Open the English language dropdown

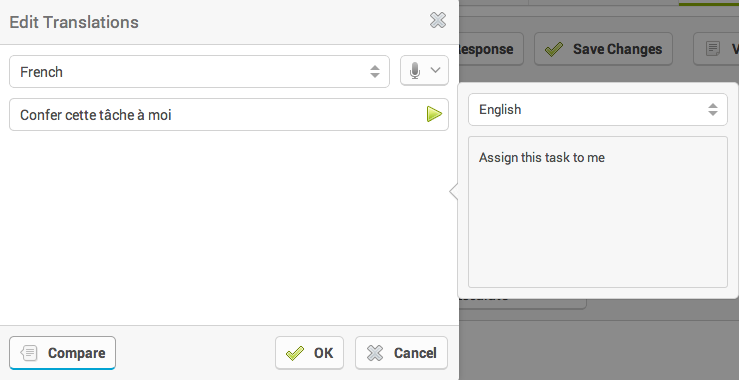[598, 109]
